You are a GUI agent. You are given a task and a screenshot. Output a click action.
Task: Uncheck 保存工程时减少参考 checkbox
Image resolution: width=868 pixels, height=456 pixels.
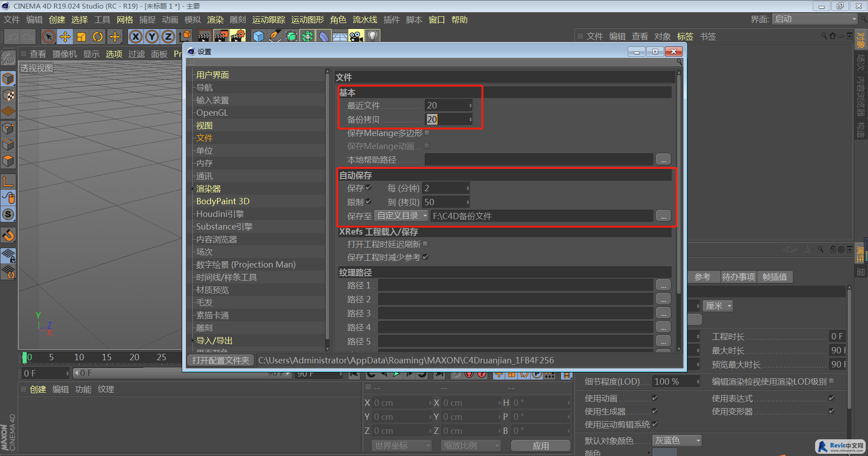click(x=425, y=257)
